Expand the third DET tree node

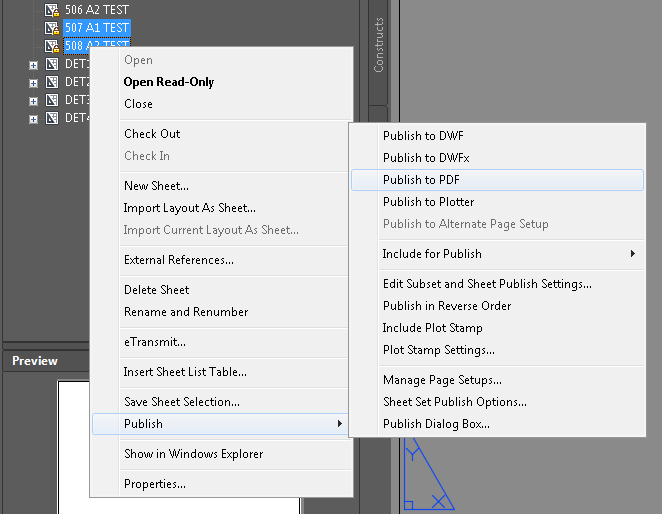[33, 101]
